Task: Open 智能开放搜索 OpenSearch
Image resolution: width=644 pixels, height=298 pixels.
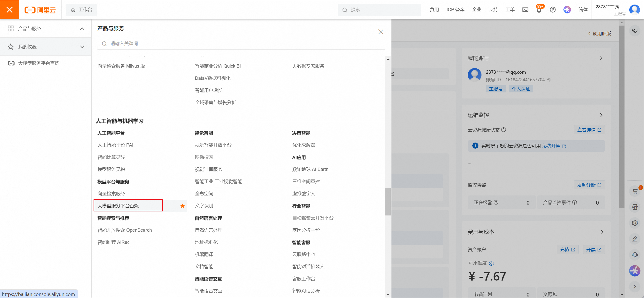Action: (x=125, y=230)
